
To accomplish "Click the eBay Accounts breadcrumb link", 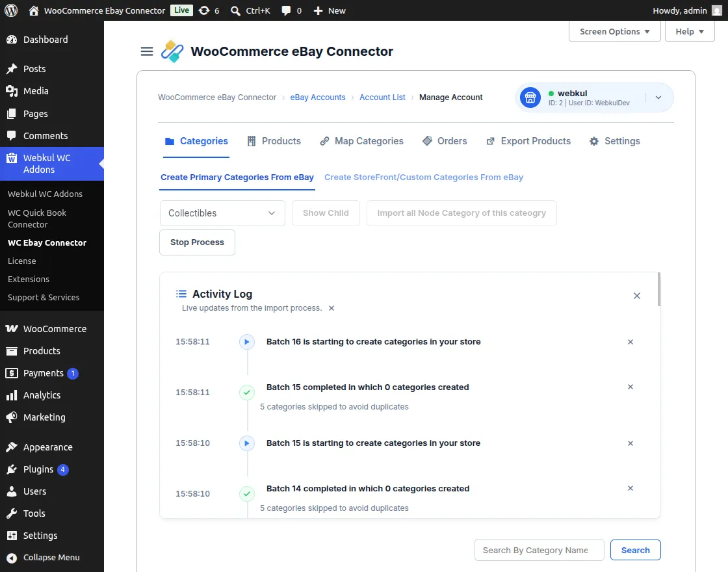I will [x=318, y=97].
